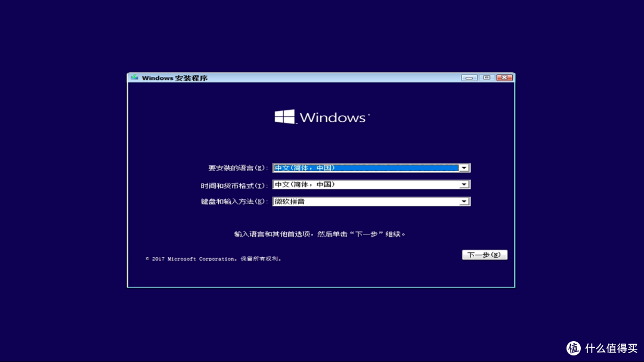Click the Windows Setup icon in the title bar
The width and height of the screenshot is (644, 362).
134,78
